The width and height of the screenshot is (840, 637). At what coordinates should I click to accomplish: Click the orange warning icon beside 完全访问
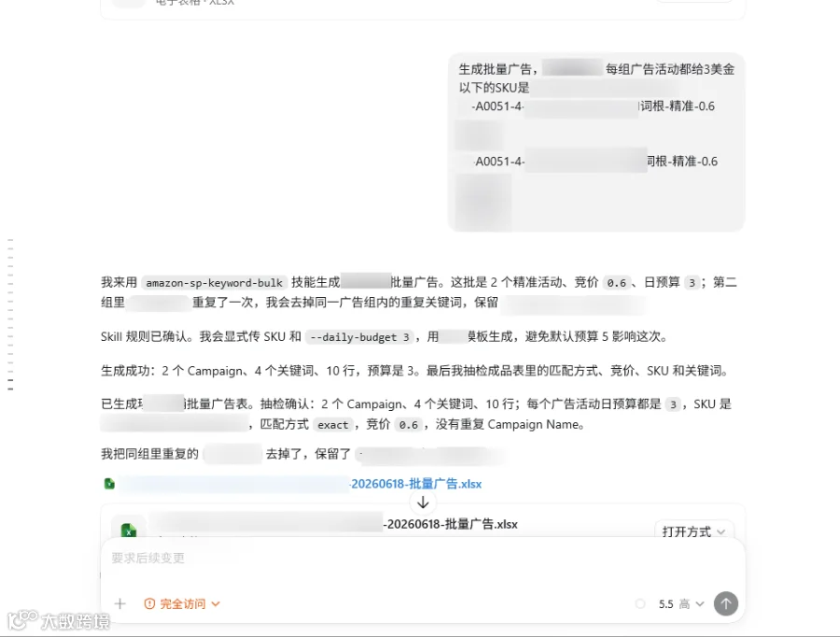(x=149, y=603)
